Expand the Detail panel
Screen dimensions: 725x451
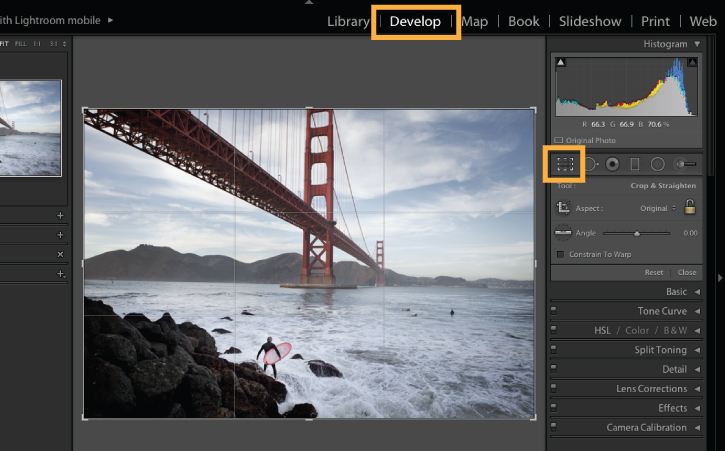(x=697, y=370)
